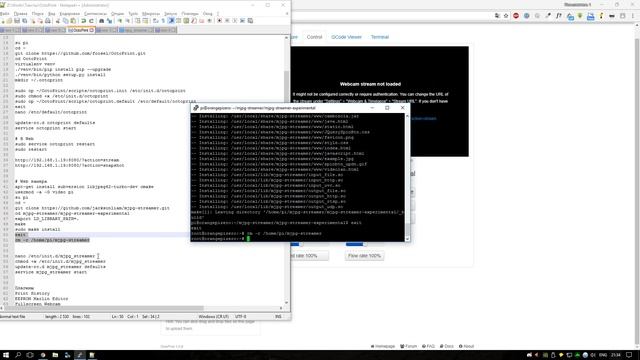
Task: Click the New file icon in Notepad++ toolbar
Action: point(2,21)
